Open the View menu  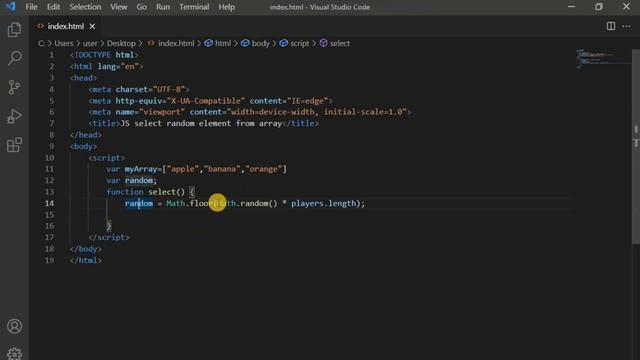click(119, 7)
